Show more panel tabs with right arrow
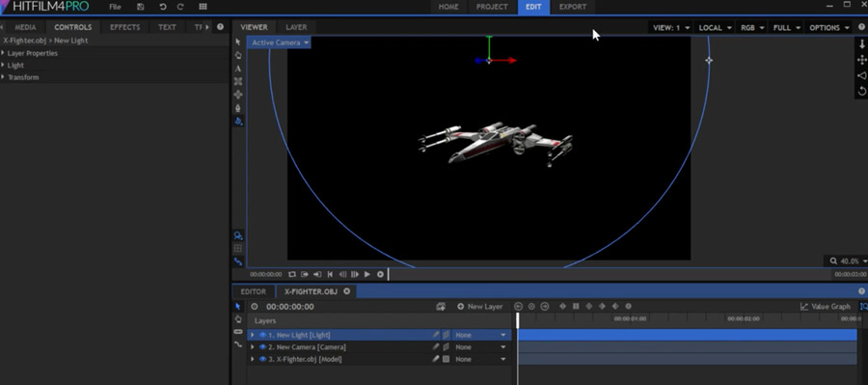 point(207,27)
